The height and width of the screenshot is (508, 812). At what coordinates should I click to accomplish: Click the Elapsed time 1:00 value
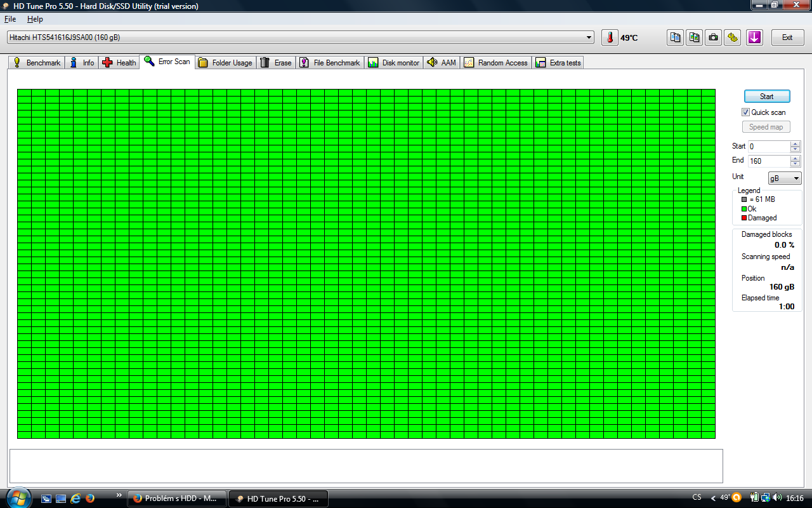[x=787, y=307]
